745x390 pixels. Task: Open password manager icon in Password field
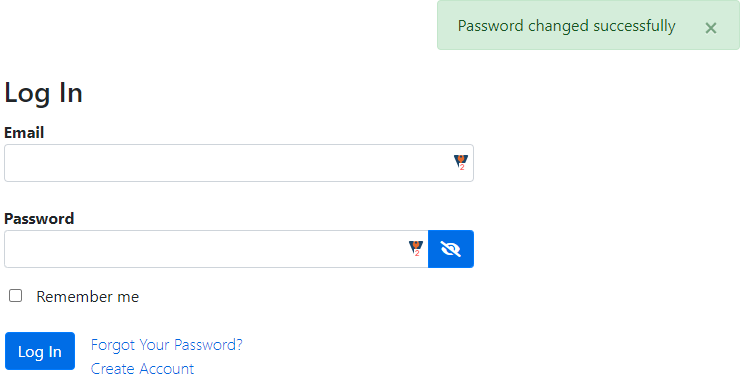pos(416,248)
